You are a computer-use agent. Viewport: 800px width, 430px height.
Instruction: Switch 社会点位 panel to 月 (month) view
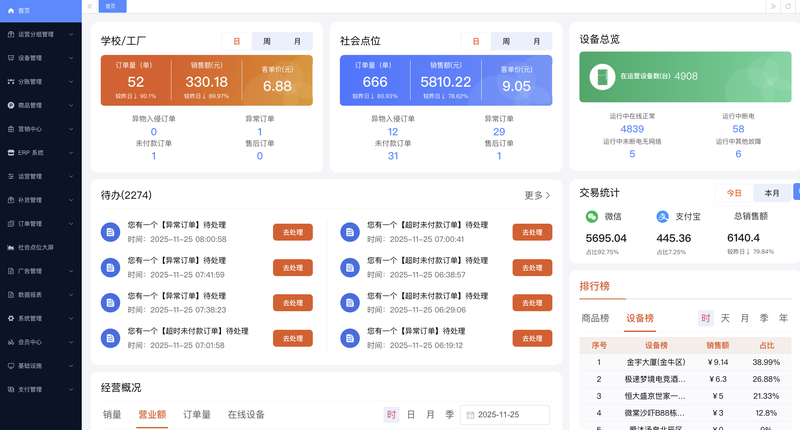pyautogui.click(x=535, y=41)
